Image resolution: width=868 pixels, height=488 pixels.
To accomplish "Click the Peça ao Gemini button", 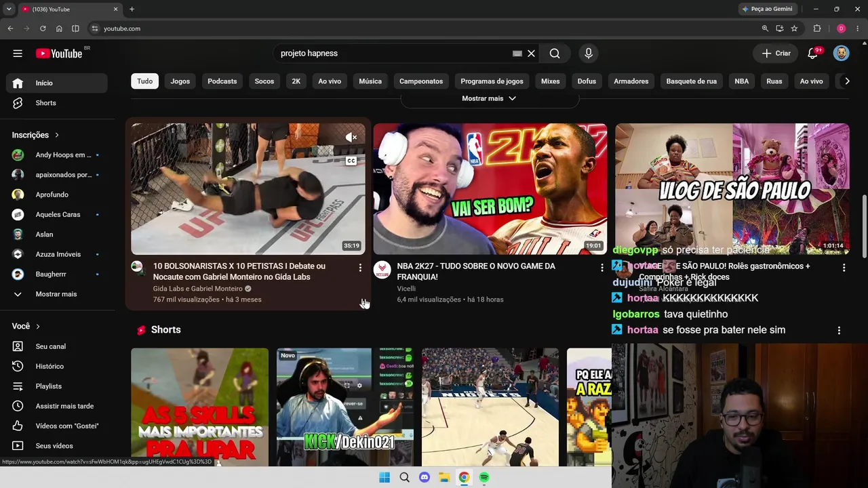I will click(768, 9).
